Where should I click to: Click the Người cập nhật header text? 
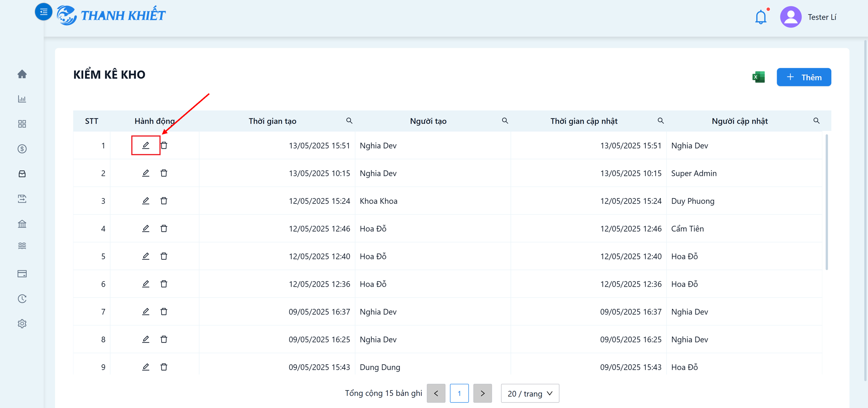(740, 121)
